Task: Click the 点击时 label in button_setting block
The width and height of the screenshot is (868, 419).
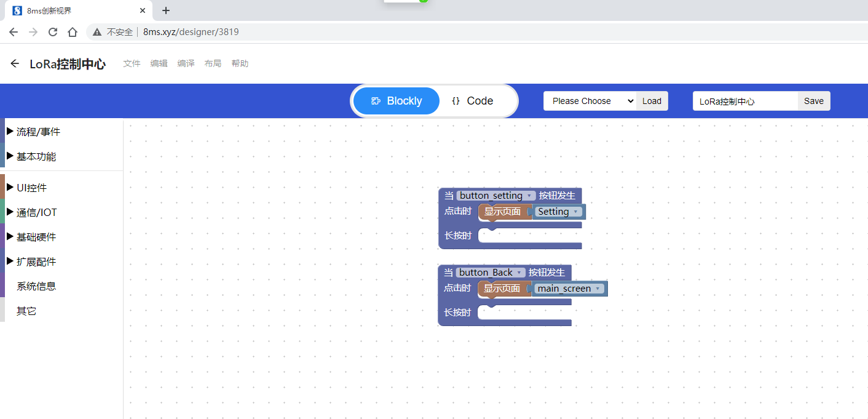Action: [458, 211]
